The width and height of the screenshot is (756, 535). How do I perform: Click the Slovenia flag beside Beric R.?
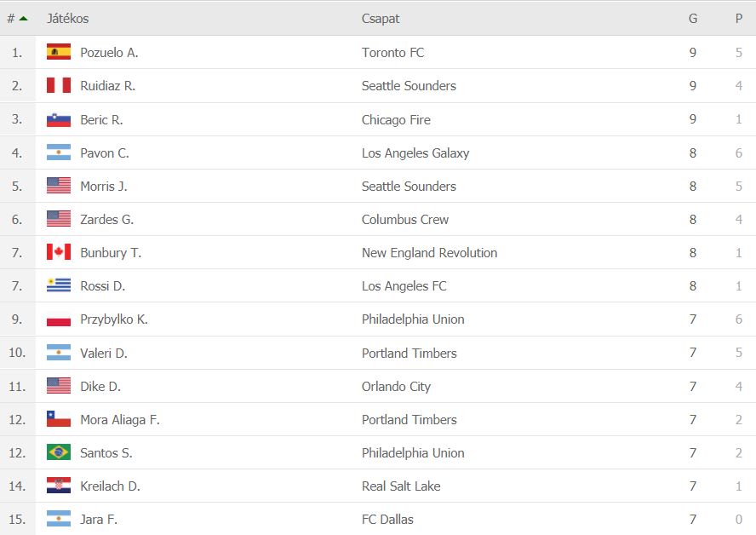click(x=59, y=119)
